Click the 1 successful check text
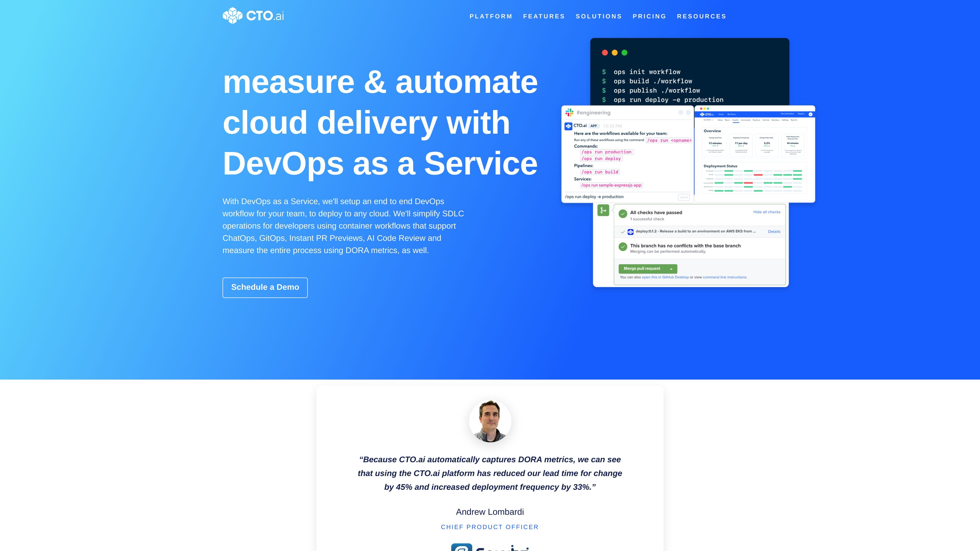 coord(647,219)
